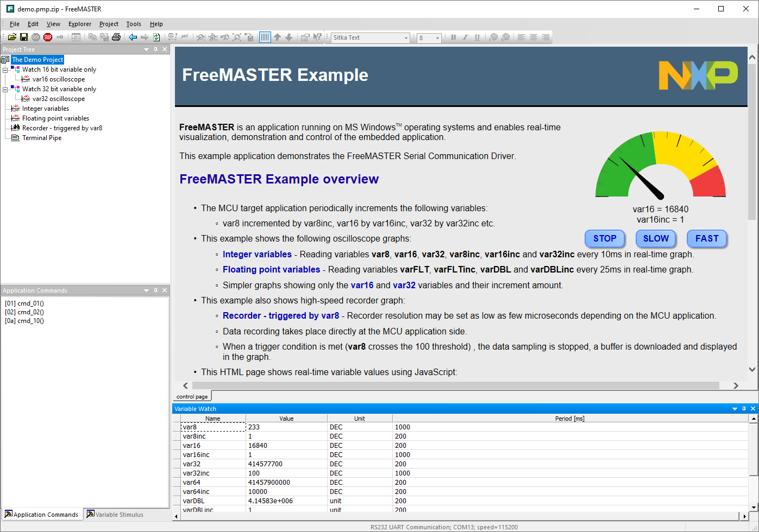Screen dimensions: 759x532
Task: Click the grid view toolbar icon
Action: click(265, 37)
